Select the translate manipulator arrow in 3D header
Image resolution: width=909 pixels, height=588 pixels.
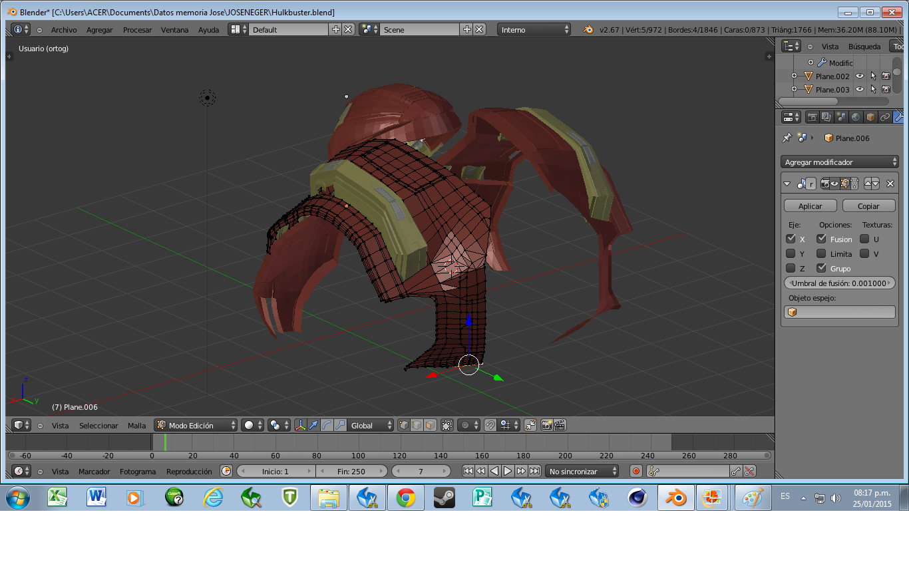pos(313,425)
